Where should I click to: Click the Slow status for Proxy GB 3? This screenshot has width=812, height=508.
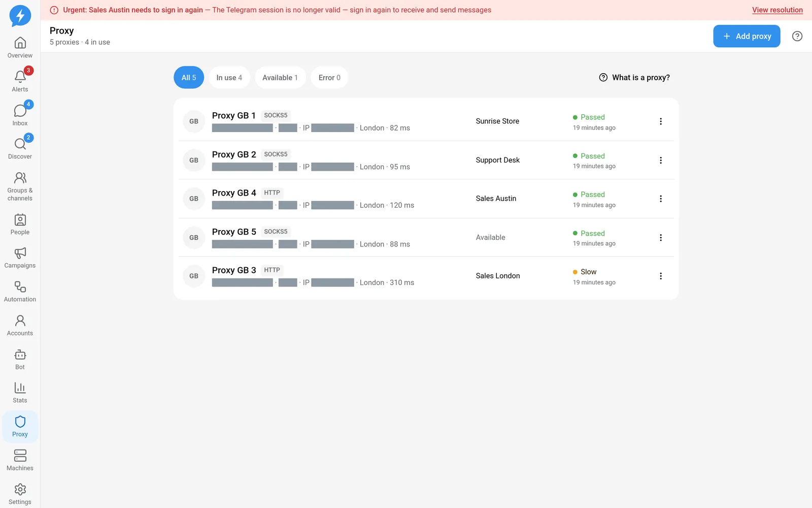pos(585,272)
